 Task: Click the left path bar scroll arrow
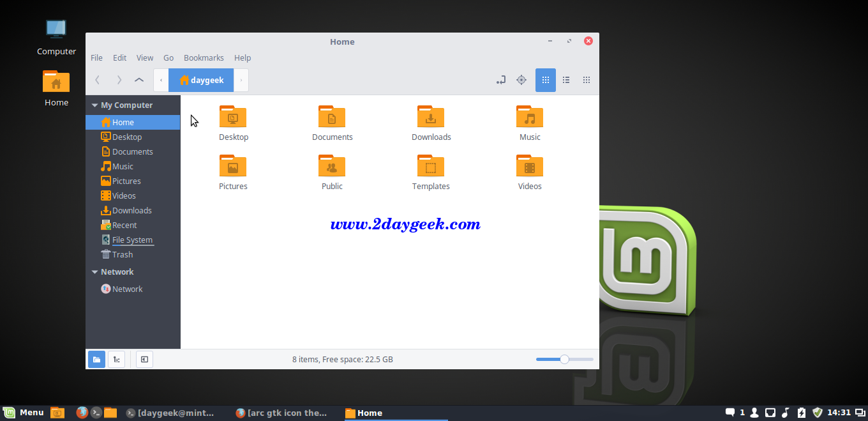pyautogui.click(x=161, y=80)
